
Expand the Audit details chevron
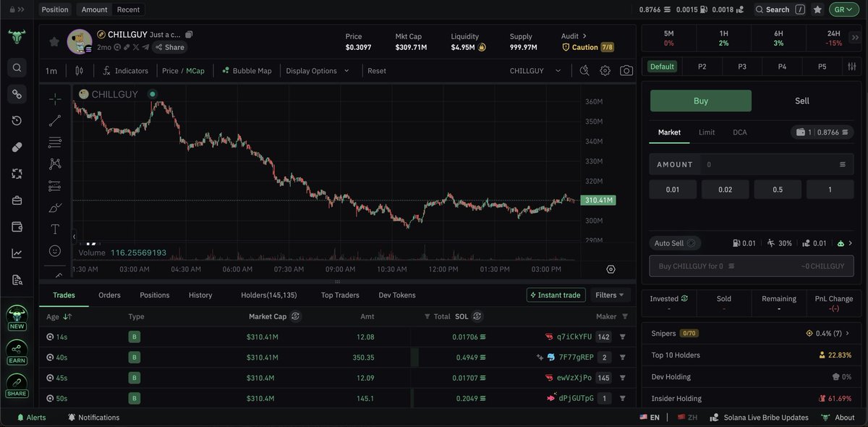[584, 35]
